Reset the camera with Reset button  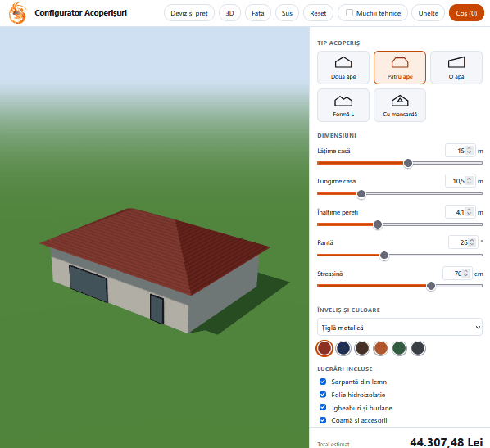[x=318, y=13]
